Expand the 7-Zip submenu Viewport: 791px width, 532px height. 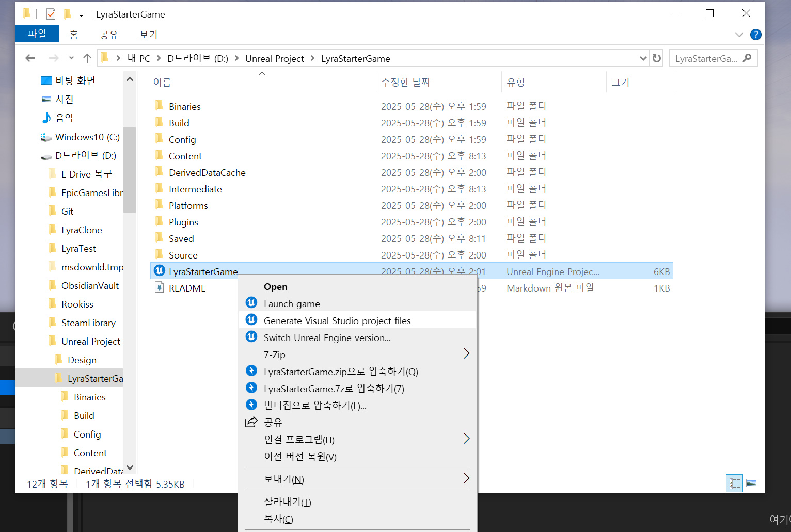(466, 353)
